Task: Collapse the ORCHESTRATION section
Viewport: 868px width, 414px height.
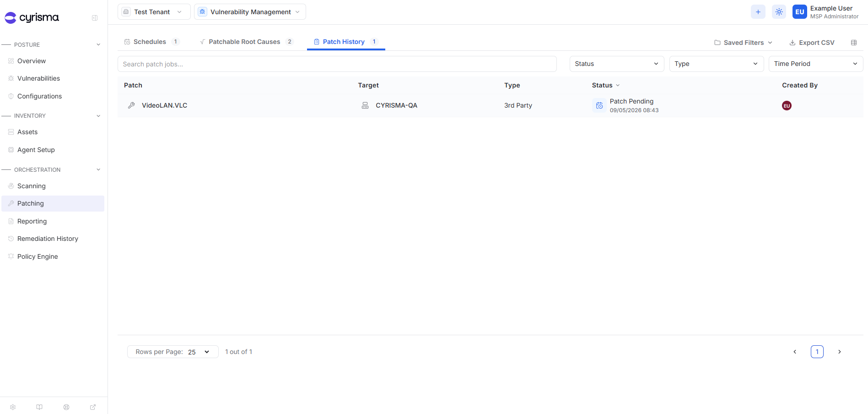Action: pos(98,170)
